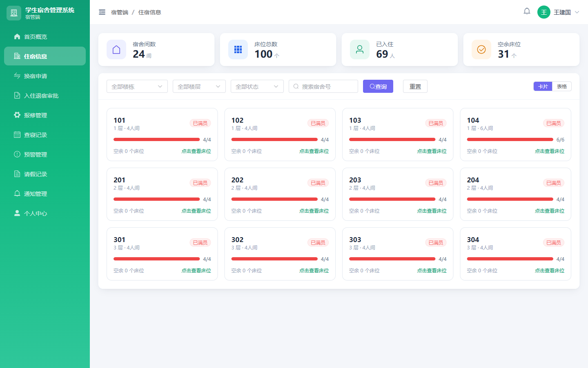Image resolution: width=588 pixels, height=368 pixels.
Task: Click the 空余床位 checkmark icon
Action: (x=481, y=49)
